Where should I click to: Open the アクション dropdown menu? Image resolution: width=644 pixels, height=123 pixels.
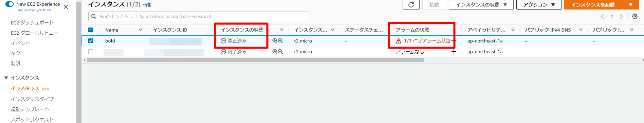539,5
